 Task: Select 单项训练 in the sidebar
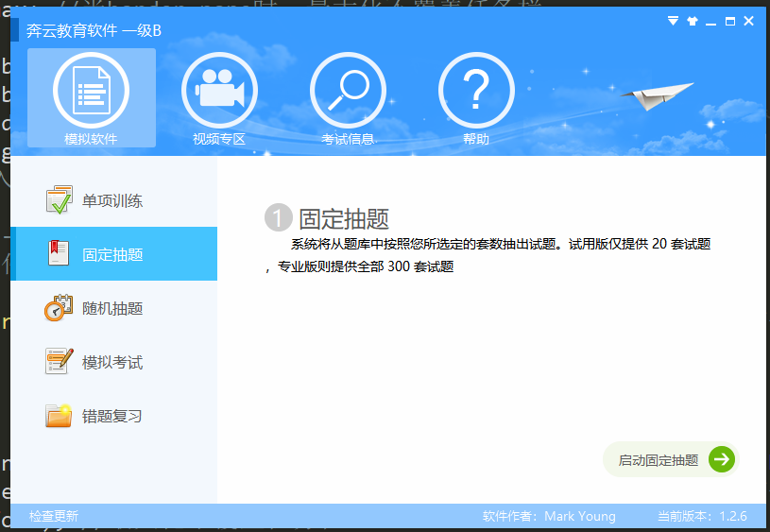[112, 200]
